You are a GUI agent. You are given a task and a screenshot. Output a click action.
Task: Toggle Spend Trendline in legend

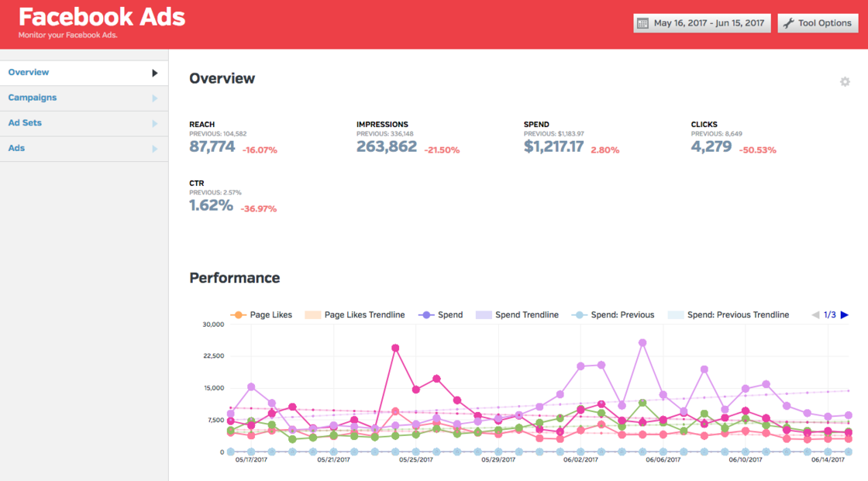point(517,315)
